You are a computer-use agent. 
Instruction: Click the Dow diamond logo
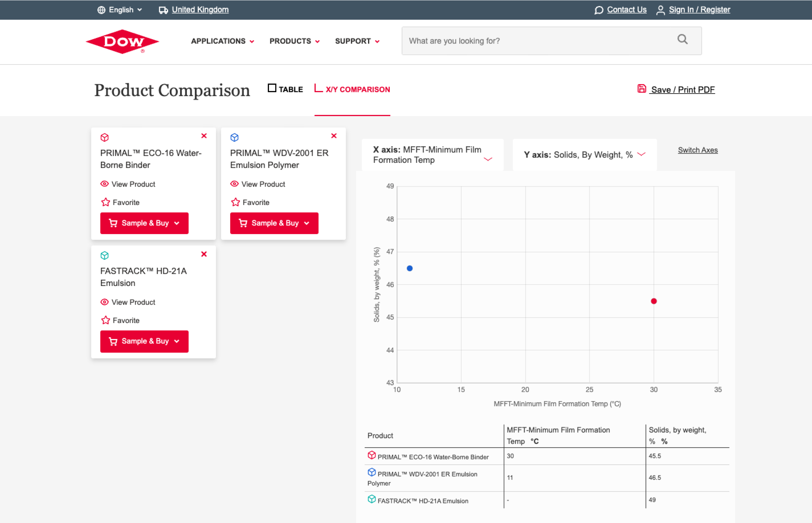tap(122, 42)
